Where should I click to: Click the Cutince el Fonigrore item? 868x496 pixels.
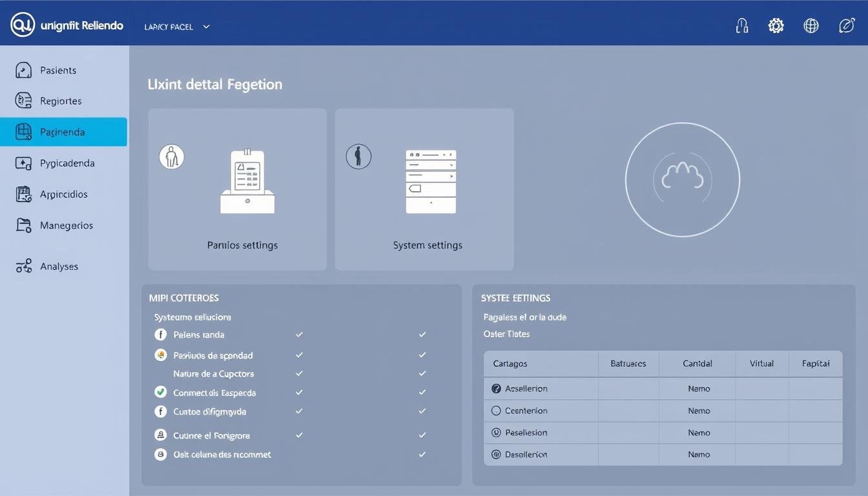[211, 435]
